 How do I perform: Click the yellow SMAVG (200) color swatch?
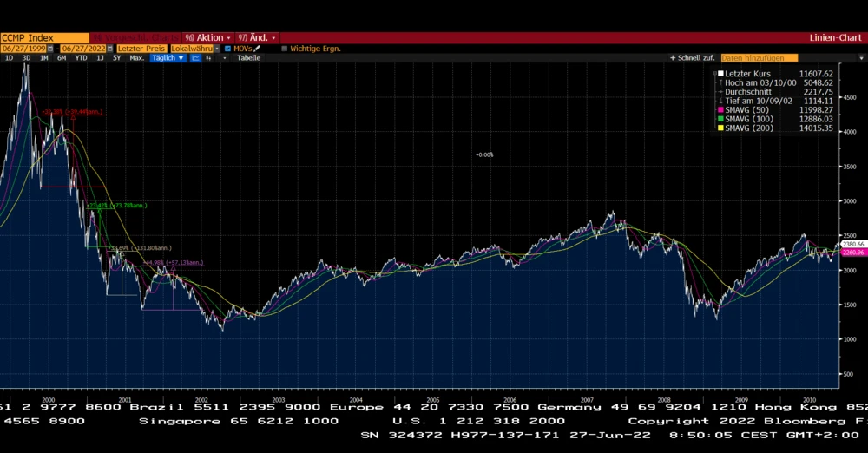[x=720, y=128]
